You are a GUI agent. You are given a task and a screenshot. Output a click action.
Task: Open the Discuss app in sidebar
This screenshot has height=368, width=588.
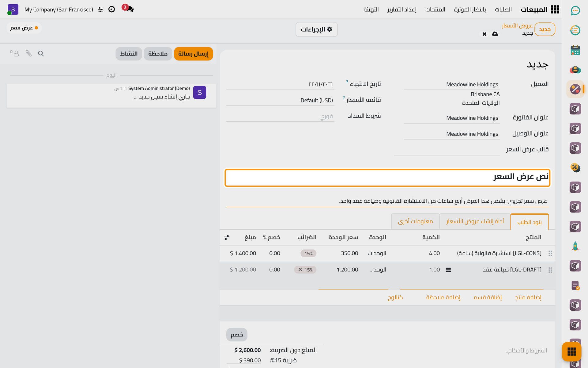coord(575,11)
